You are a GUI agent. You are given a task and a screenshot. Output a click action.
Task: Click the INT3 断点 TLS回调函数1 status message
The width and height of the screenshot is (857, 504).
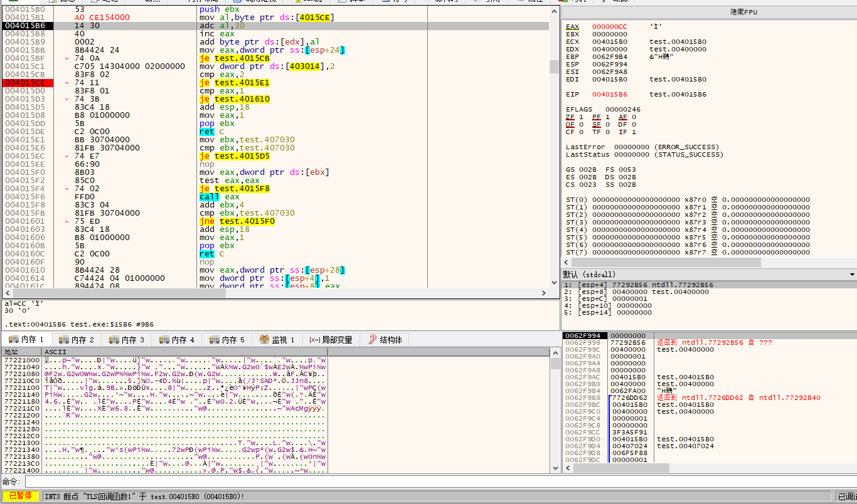coord(144,496)
